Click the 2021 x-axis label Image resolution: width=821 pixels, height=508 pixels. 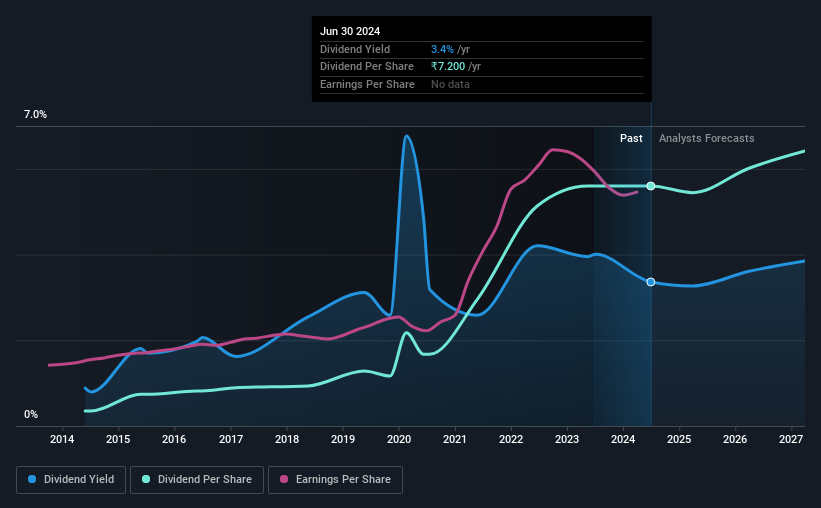pos(454,439)
